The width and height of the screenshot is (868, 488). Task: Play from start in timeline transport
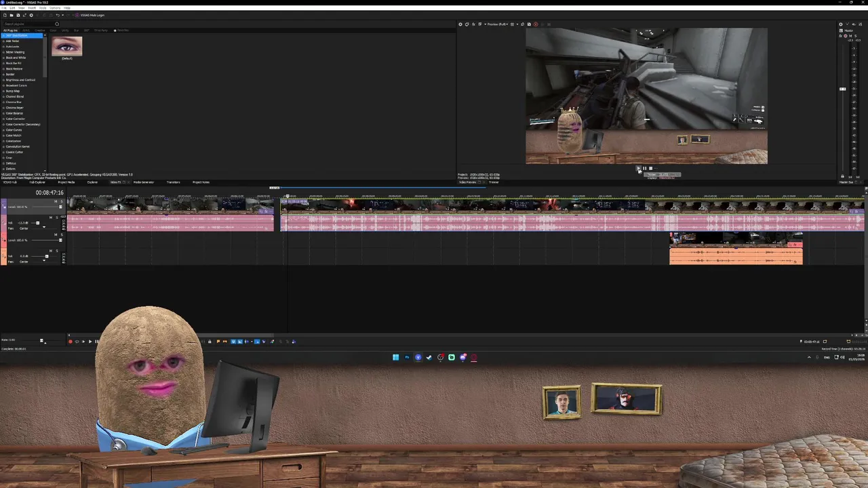83,342
